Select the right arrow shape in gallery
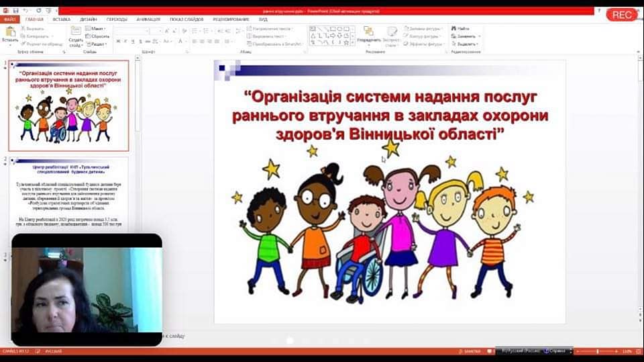Image resolution: width=644 pixels, height=362 pixels. tap(333, 36)
